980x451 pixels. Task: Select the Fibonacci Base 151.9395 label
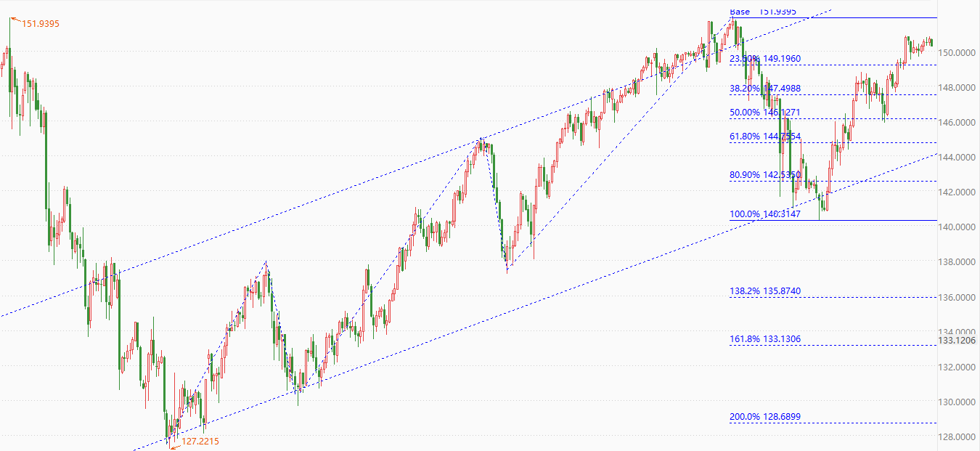[763, 12]
